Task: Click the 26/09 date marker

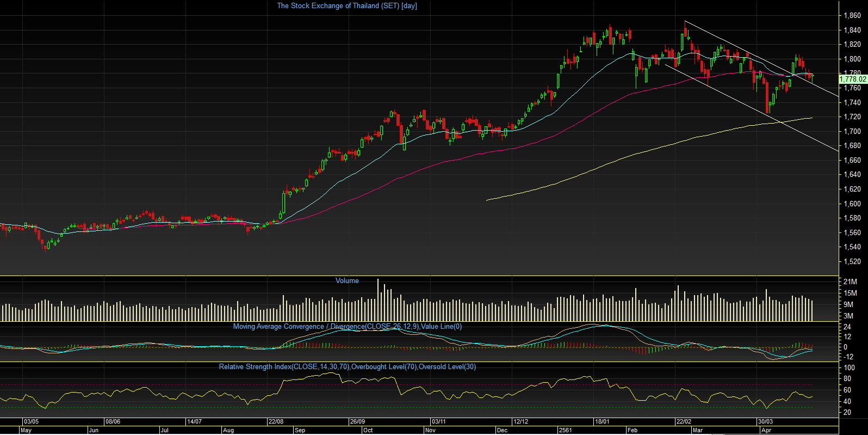Action: tap(357, 422)
